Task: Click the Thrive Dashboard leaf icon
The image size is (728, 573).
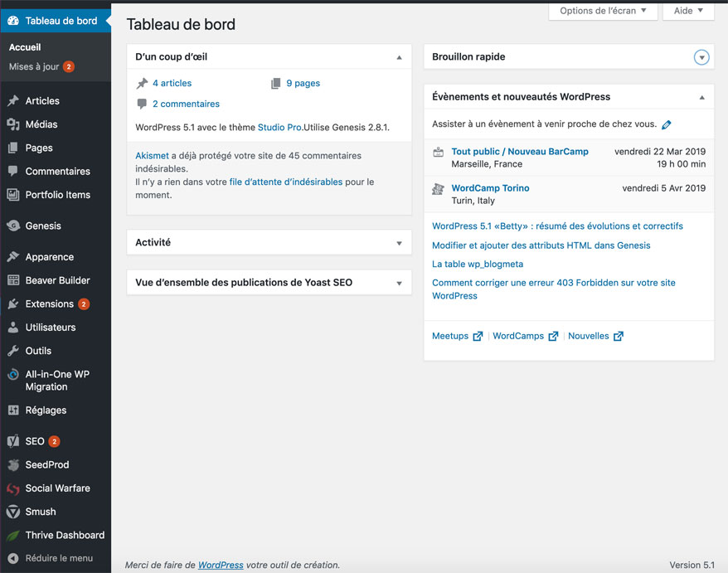Action: tap(13, 535)
